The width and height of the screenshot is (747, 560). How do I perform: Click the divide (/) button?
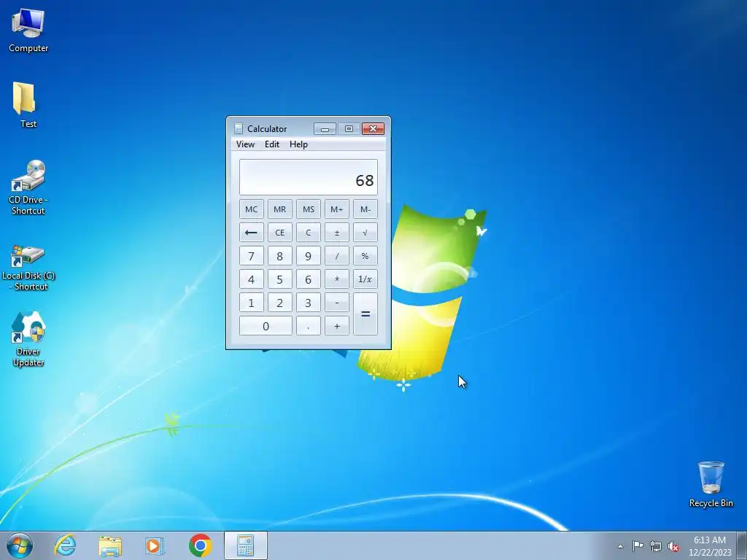click(x=337, y=256)
